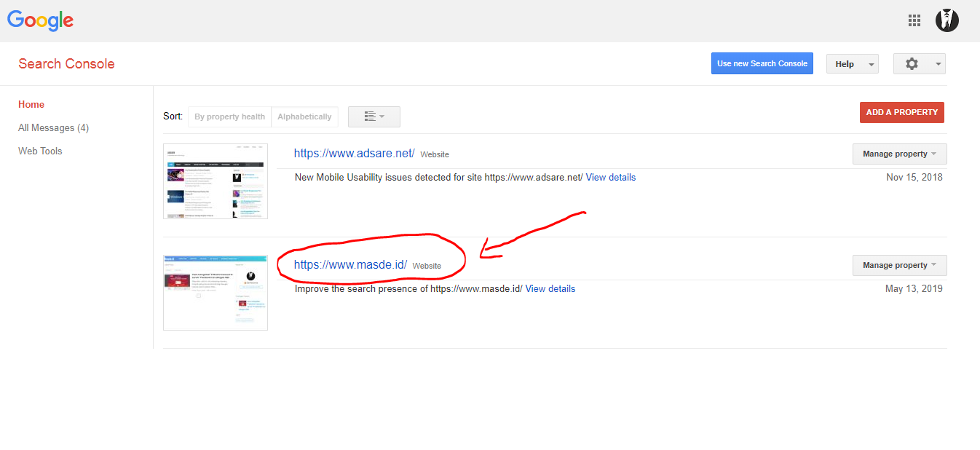Click the New Mobile Usability issues message text
The image size is (980, 450).
coord(438,178)
